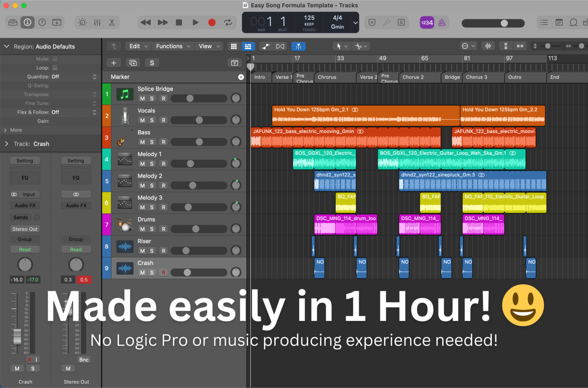Adjust the Crash track volume slider
The image size is (588, 388).
(198, 272)
